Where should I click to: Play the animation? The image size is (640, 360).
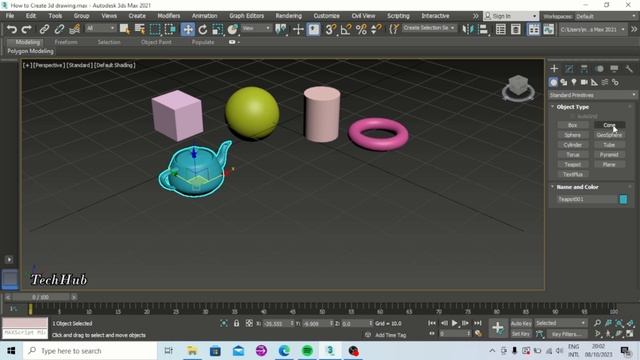coord(454,323)
